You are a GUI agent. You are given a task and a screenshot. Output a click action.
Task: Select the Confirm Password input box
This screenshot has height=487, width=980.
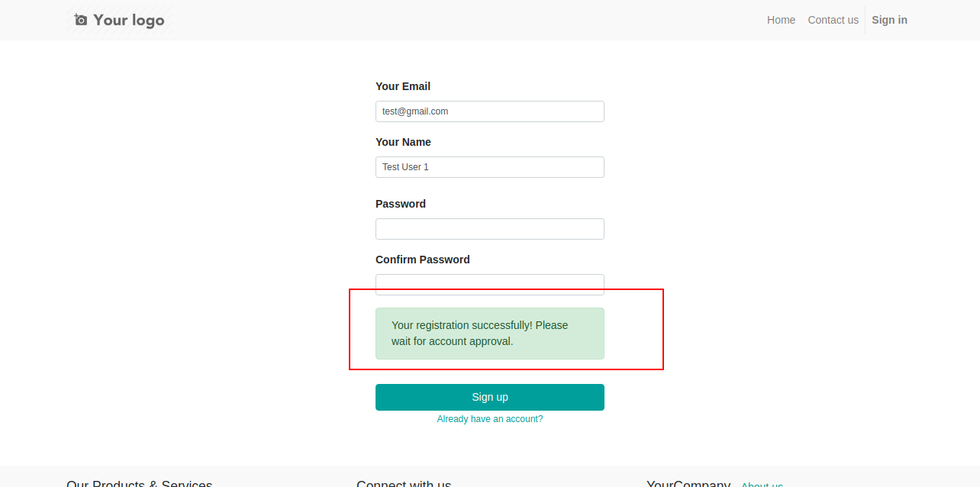490,284
